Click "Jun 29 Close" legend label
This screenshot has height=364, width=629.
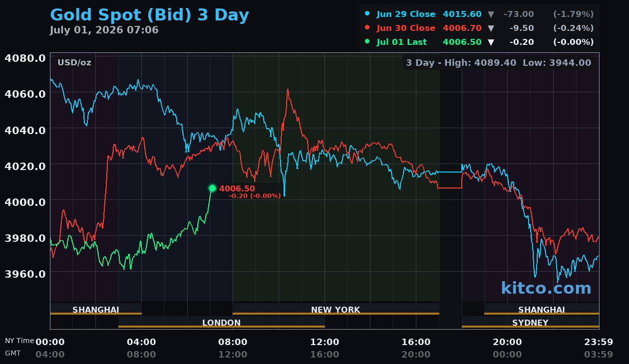point(406,14)
